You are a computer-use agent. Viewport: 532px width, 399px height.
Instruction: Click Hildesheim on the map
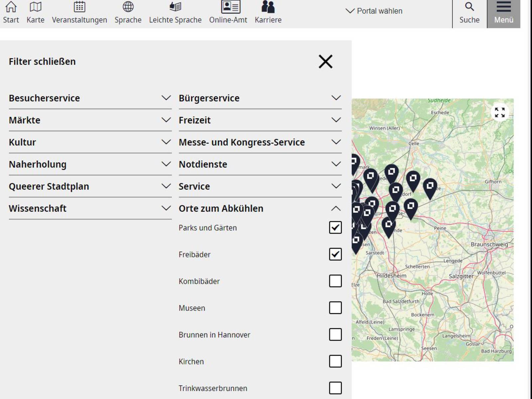(x=391, y=276)
